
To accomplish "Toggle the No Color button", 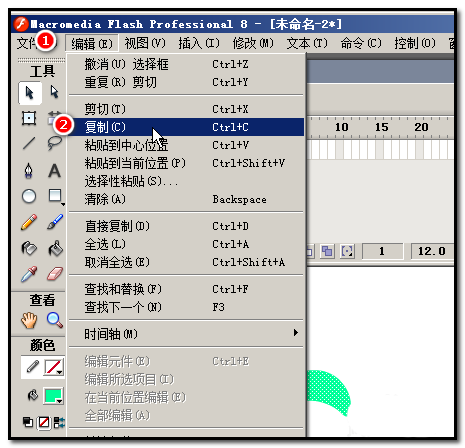I will tap(44, 423).
